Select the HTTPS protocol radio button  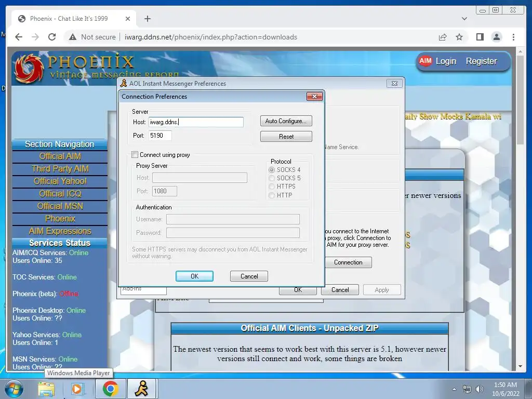pos(272,187)
